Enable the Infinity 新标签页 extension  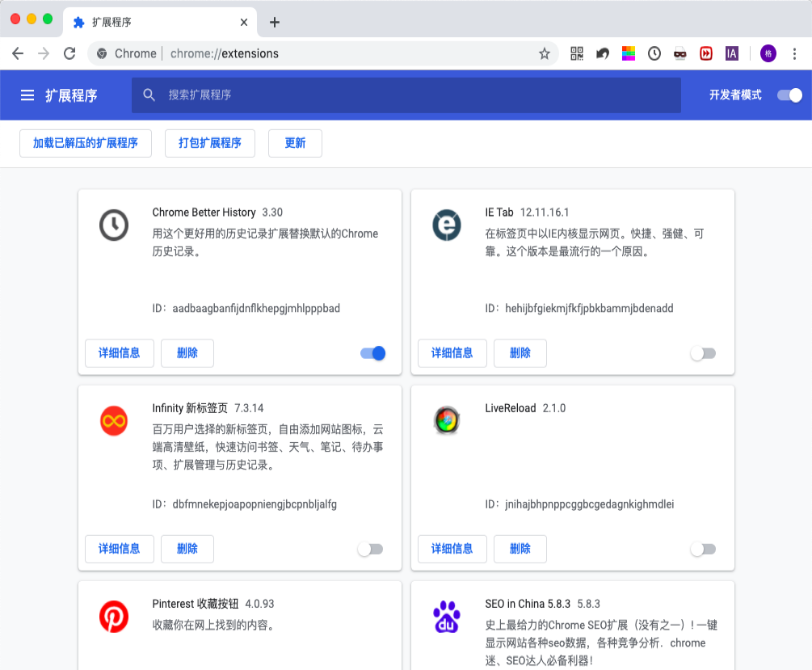370,550
